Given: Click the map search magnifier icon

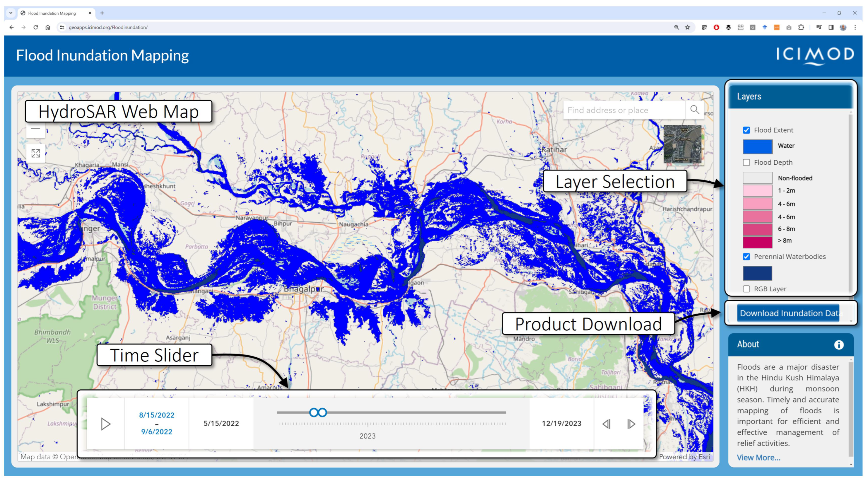Looking at the screenshot, I should [694, 110].
